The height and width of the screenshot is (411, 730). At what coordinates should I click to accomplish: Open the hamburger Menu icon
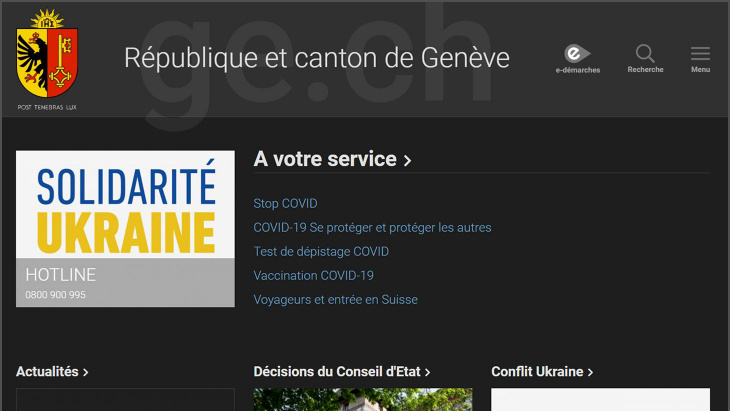[700, 55]
